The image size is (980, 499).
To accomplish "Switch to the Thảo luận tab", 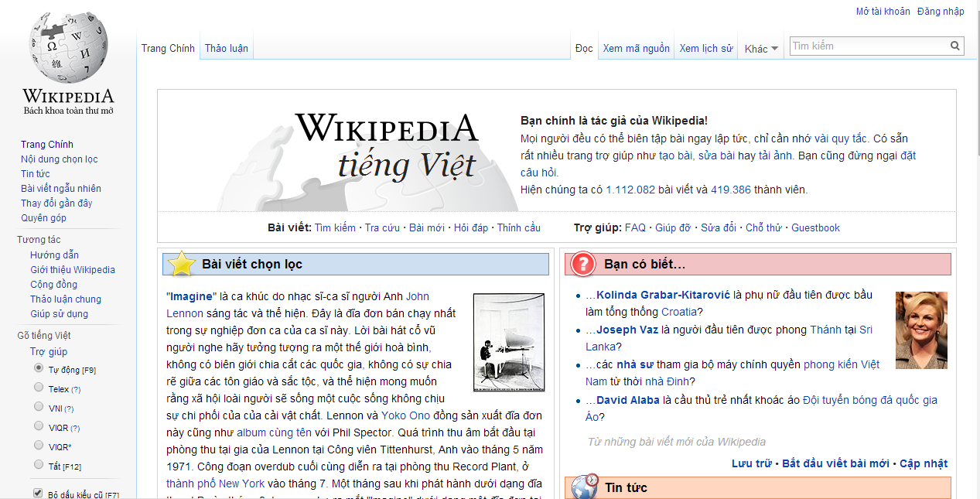I will [x=227, y=48].
